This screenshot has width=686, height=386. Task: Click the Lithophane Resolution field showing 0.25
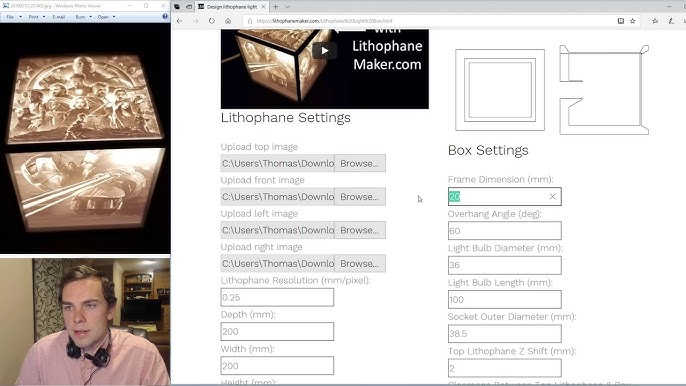[277, 297]
